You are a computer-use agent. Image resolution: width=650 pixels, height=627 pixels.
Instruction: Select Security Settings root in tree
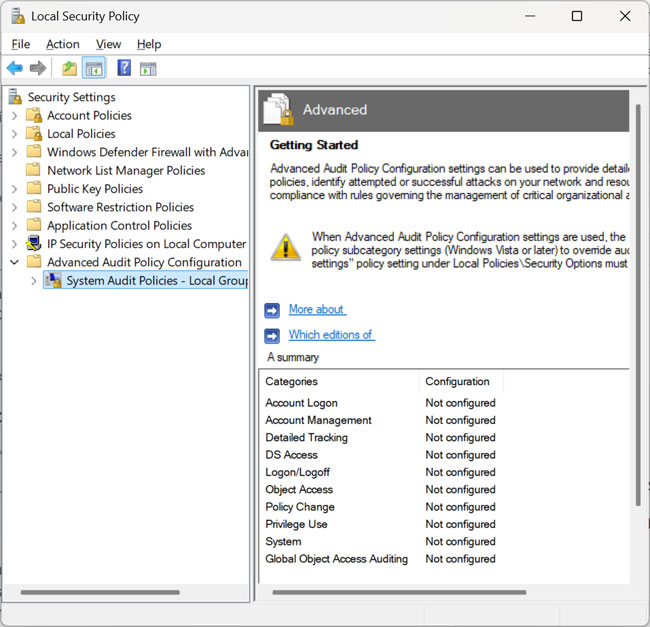click(71, 97)
